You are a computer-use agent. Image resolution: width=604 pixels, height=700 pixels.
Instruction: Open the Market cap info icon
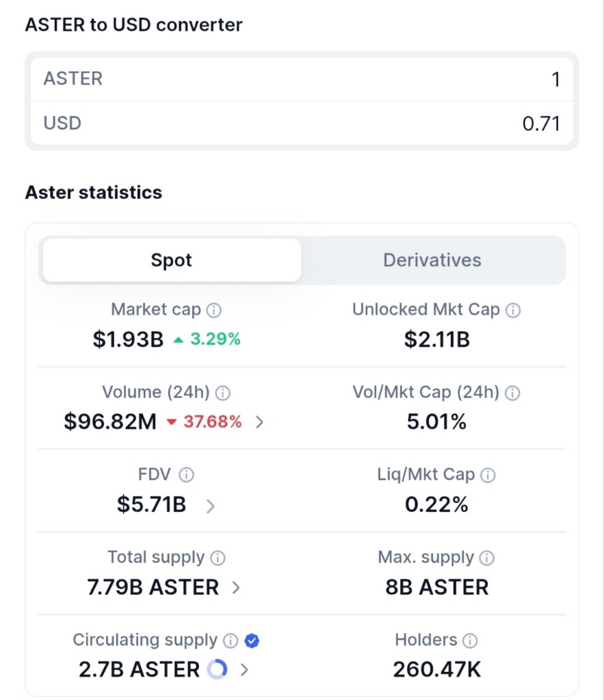[214, 310]
